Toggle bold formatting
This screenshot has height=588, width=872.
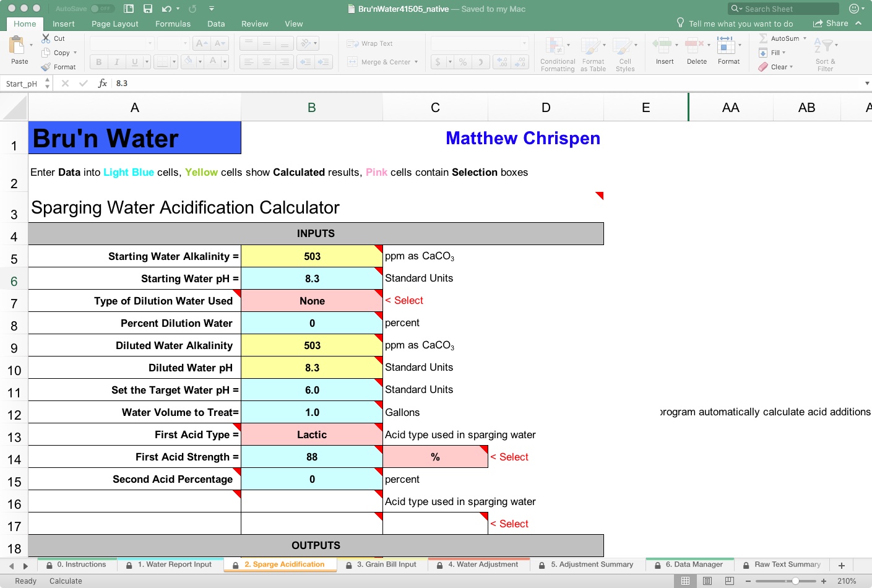pos(98,62)
